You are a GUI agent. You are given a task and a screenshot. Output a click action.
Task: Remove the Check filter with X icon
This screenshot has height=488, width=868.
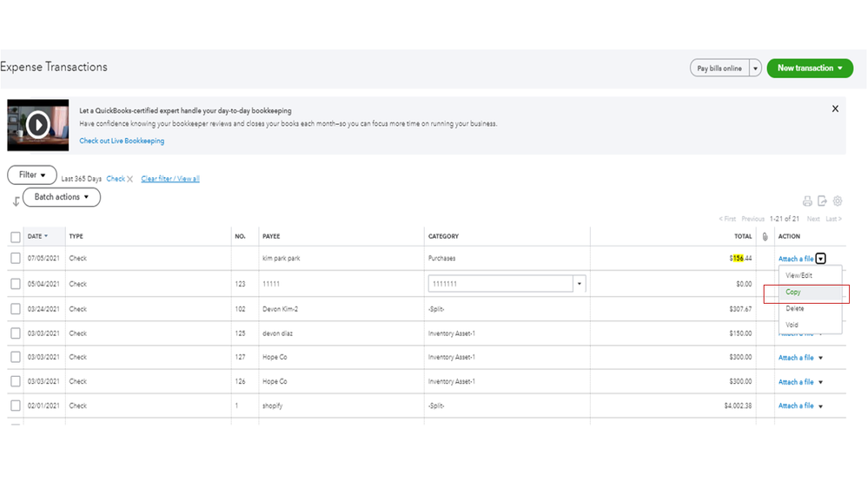(x=130, y=179)
